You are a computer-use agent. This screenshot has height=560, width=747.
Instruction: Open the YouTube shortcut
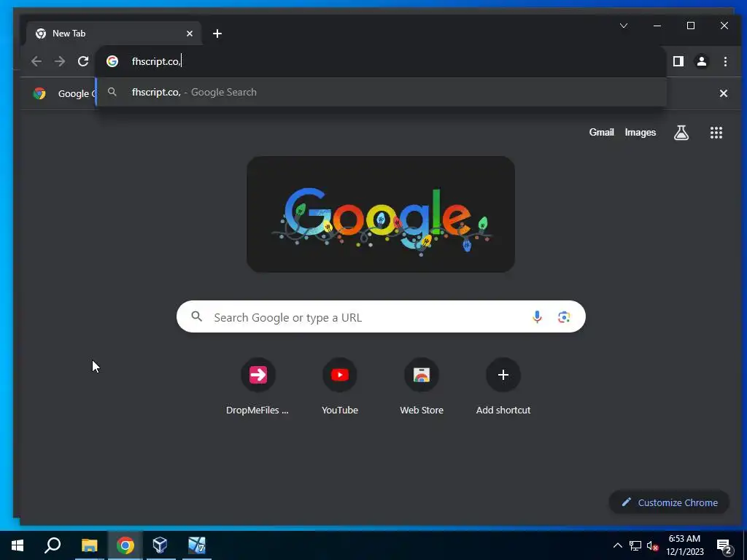pyautogui.click(x=340, y=386)
